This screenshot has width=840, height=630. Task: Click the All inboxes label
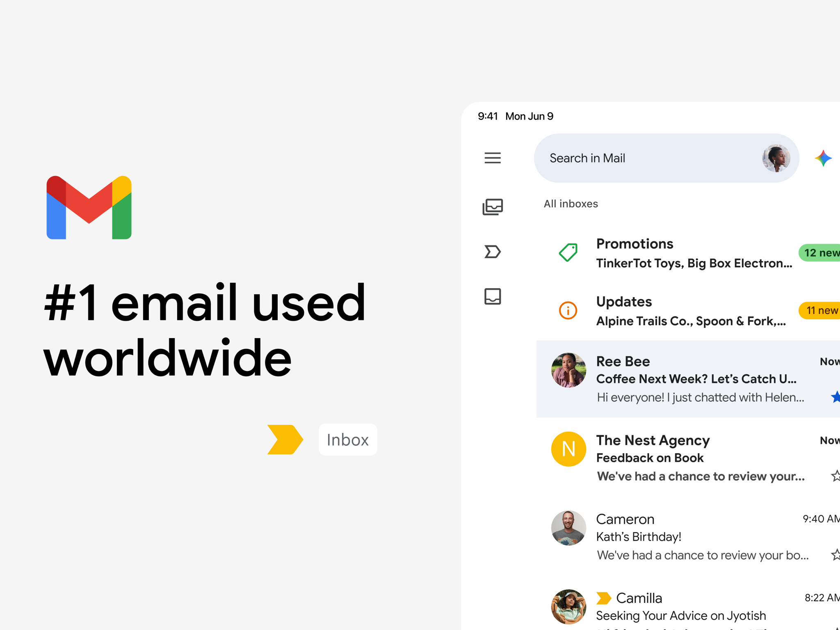[571, 204]
